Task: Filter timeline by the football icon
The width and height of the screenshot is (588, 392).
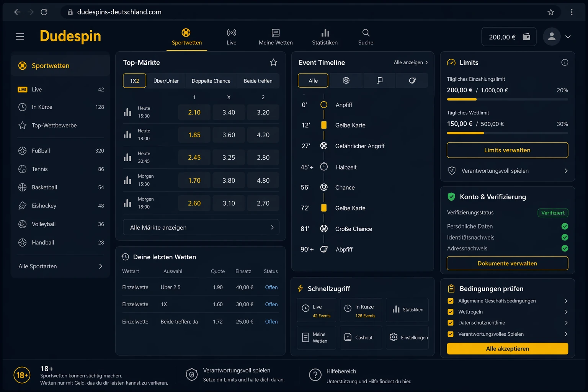Action: [x=346, y=80]
